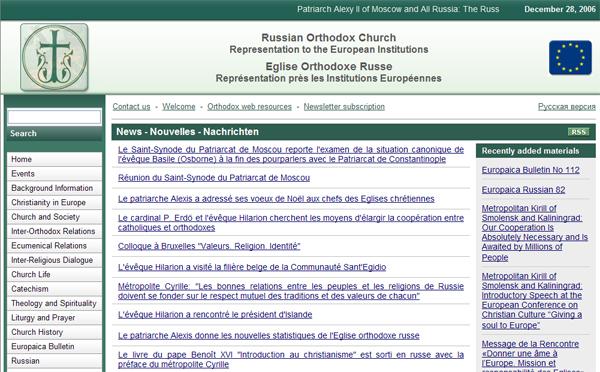Screen dimensions: 600x372
Task: Open Europaica Russian 82 link
Action: pyautogui.click(x=523, y=190)
